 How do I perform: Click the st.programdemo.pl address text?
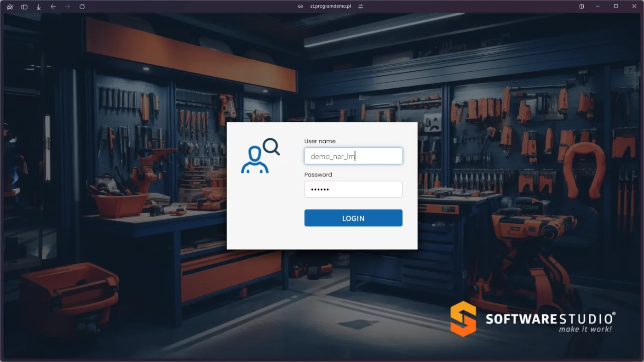[330, 6]
